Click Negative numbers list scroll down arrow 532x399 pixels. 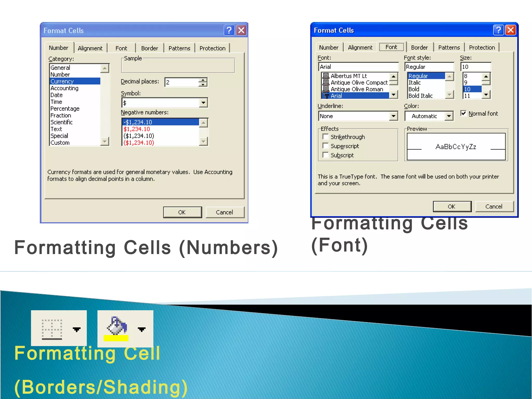coord(203,141)
